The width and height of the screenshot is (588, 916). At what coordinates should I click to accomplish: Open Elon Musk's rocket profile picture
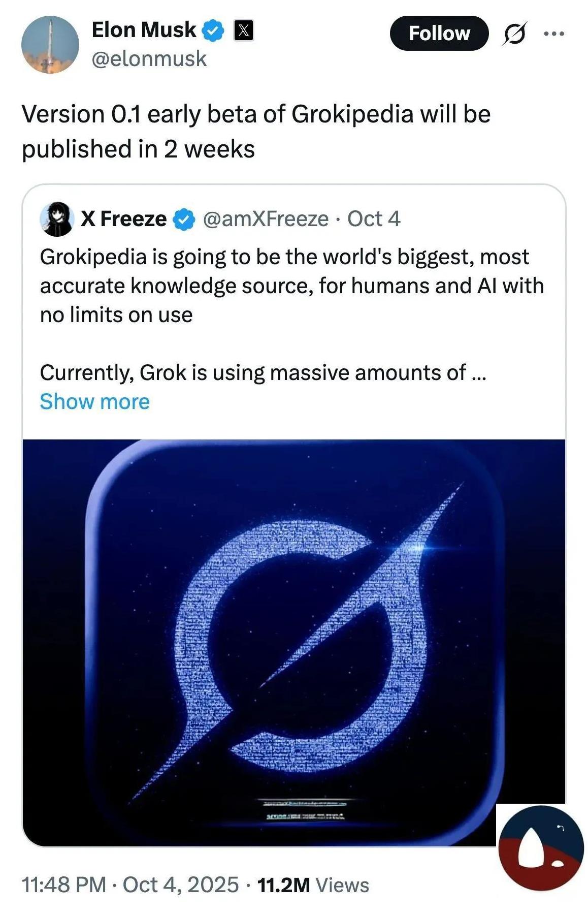click(x=50, y=45)
